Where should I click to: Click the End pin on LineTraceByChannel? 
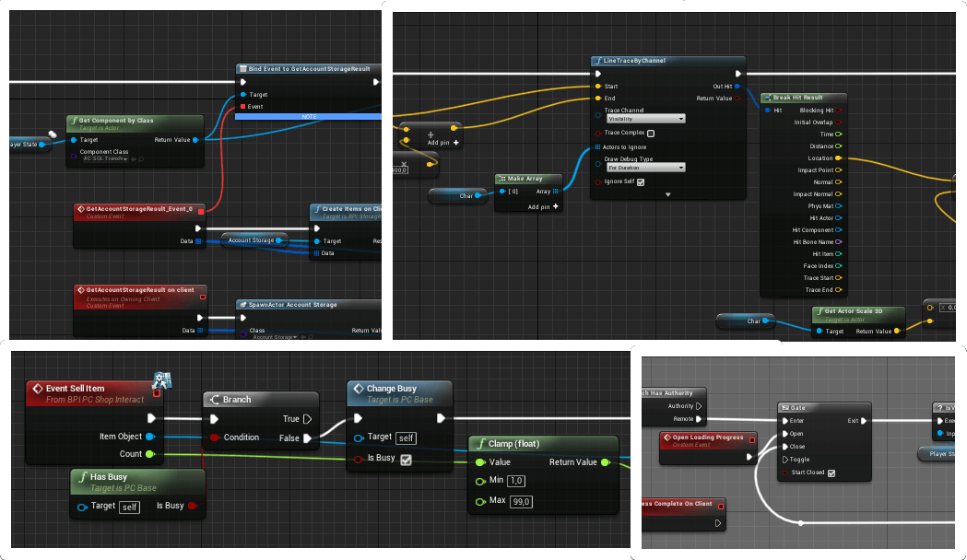598,98
